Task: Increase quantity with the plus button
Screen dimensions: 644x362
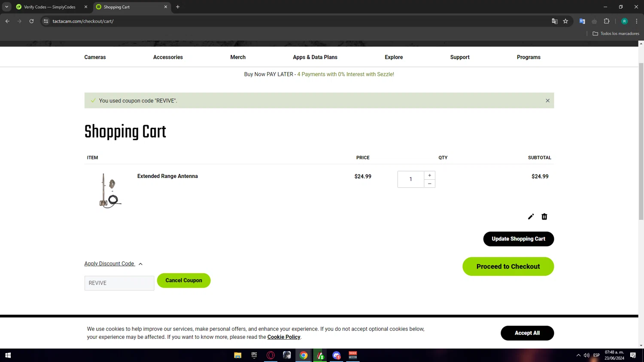Action: coord(429,175)
